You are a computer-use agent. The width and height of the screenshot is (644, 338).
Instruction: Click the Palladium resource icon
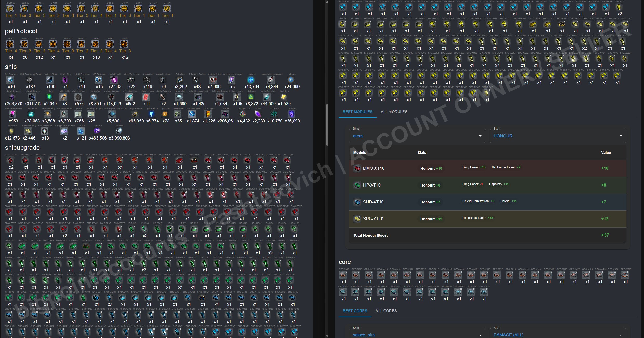(x=180, y=80)
